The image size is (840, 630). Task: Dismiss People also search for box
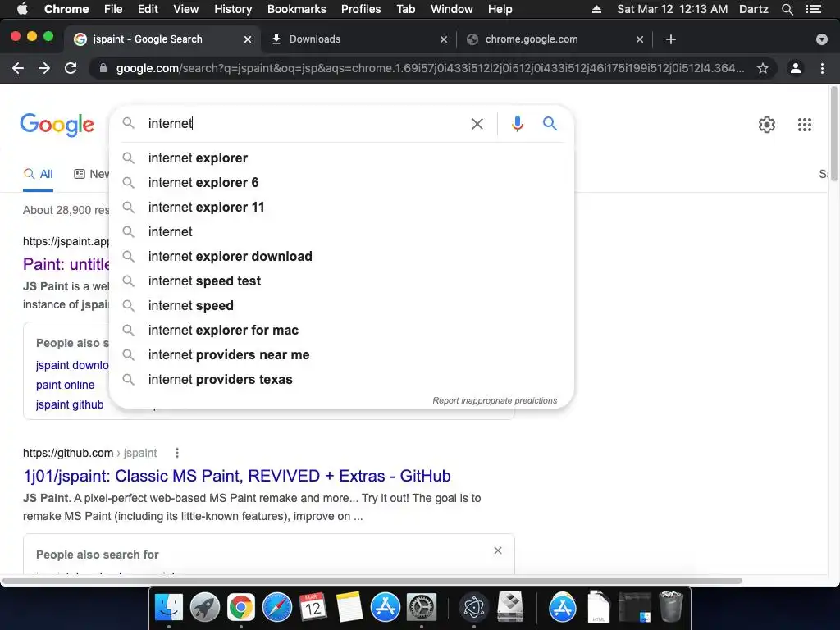coord(498,550)
